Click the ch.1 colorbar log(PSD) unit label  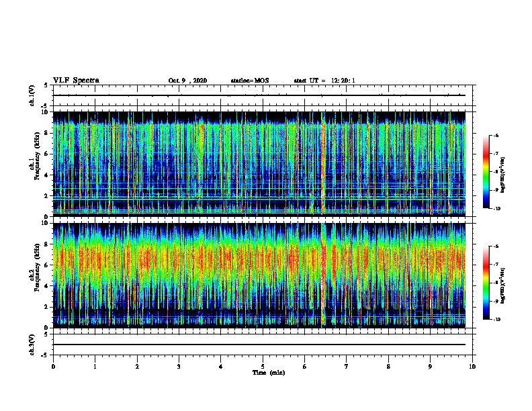pyautogui.click(x=503, y=175)
